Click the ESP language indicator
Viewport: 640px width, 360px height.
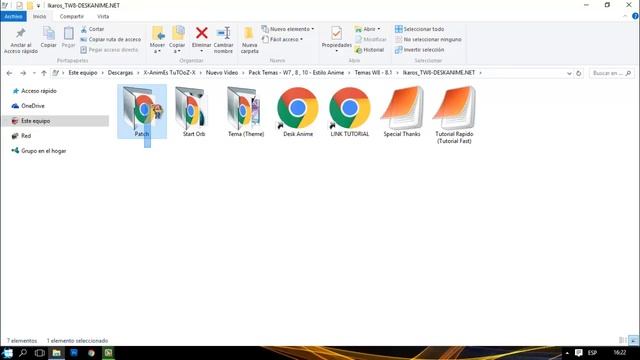pos(593,353)
